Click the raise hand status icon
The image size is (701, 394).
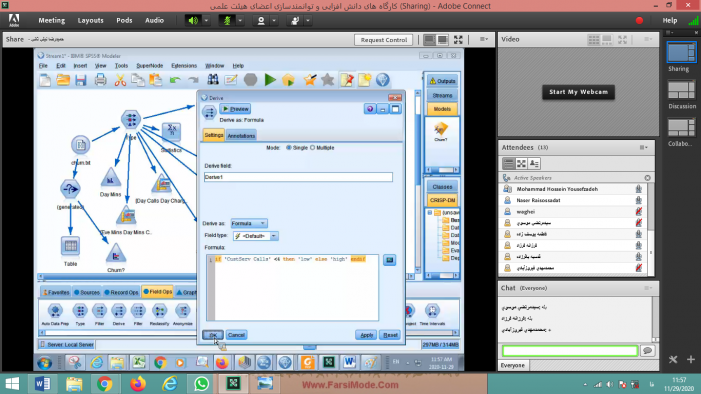pyautogui.click(x=295, y=21)
